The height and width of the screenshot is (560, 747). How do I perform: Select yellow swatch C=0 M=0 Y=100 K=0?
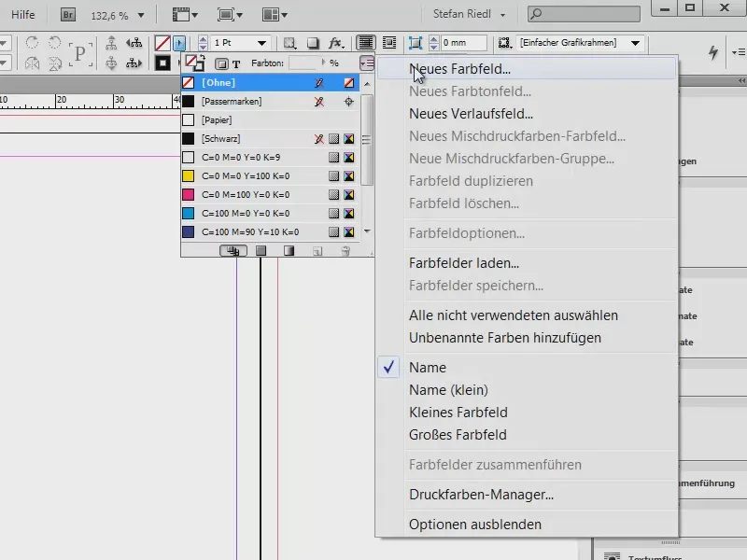click(x=271, y=175)
